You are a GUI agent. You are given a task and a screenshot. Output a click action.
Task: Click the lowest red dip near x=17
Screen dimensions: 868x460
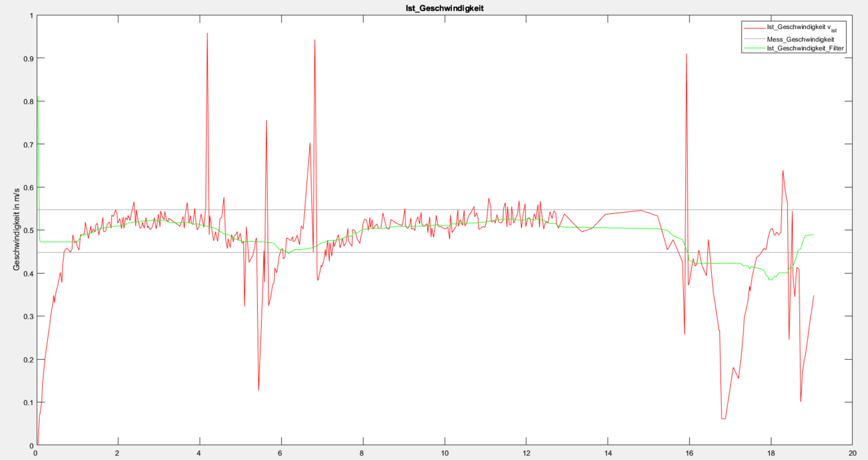coord(724,418)
